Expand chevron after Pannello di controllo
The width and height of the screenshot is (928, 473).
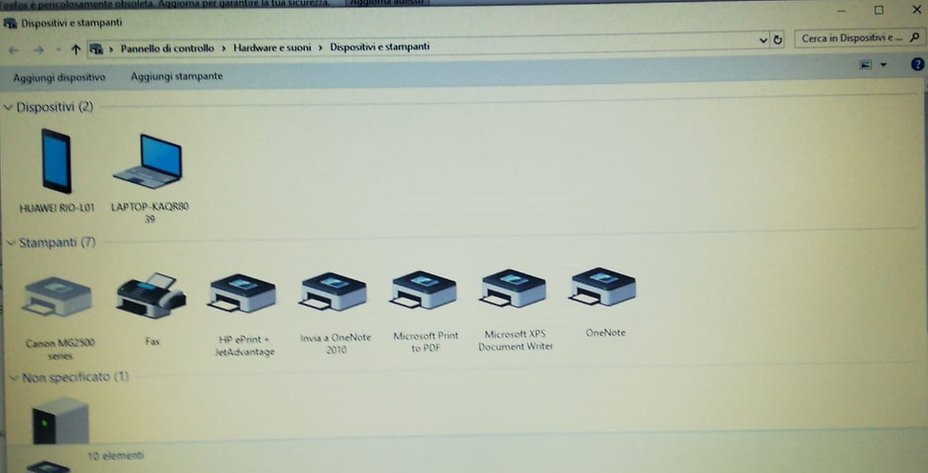pos(224,48)
